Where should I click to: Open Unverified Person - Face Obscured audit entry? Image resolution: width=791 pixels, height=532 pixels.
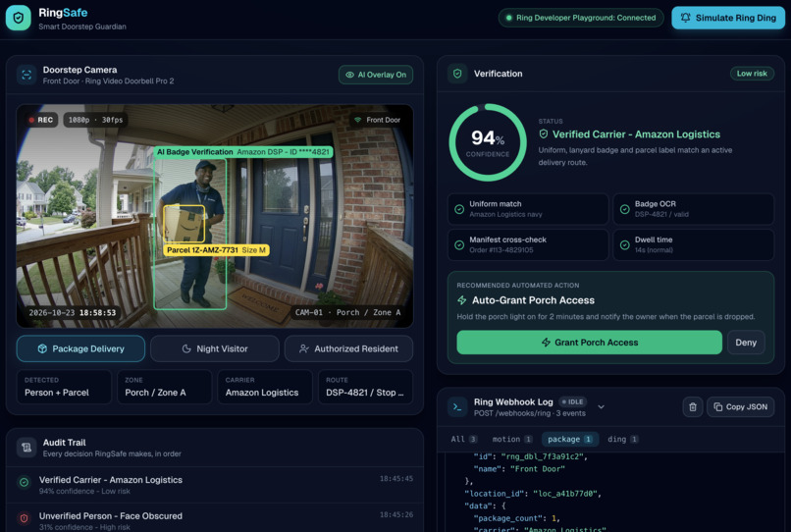tap(215, 518)
